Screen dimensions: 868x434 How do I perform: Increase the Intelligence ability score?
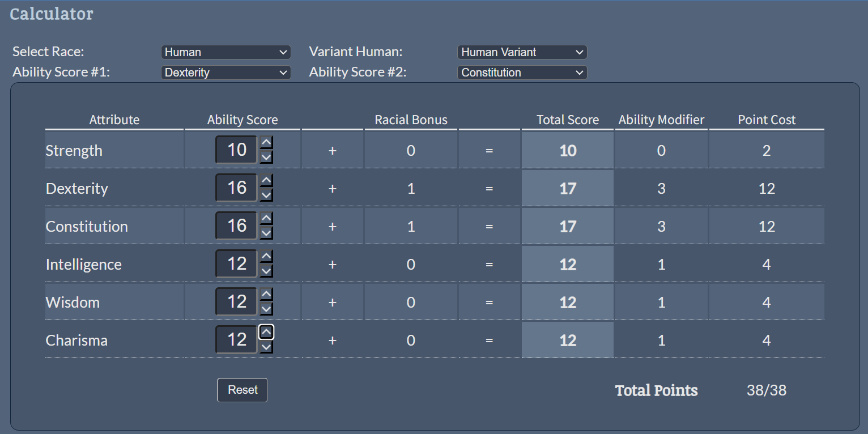[266, 256]
